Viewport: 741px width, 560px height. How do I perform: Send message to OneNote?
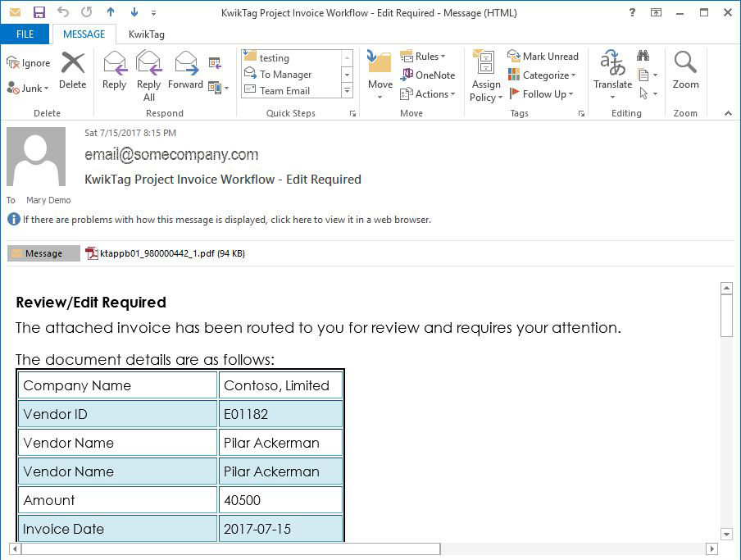428,75
